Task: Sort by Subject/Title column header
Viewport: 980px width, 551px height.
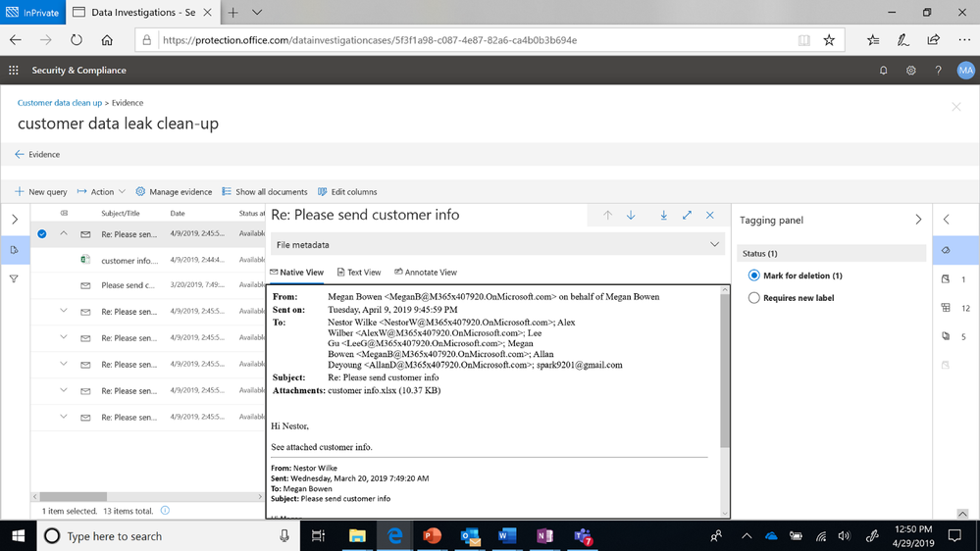Action: [x=120, y=213]
